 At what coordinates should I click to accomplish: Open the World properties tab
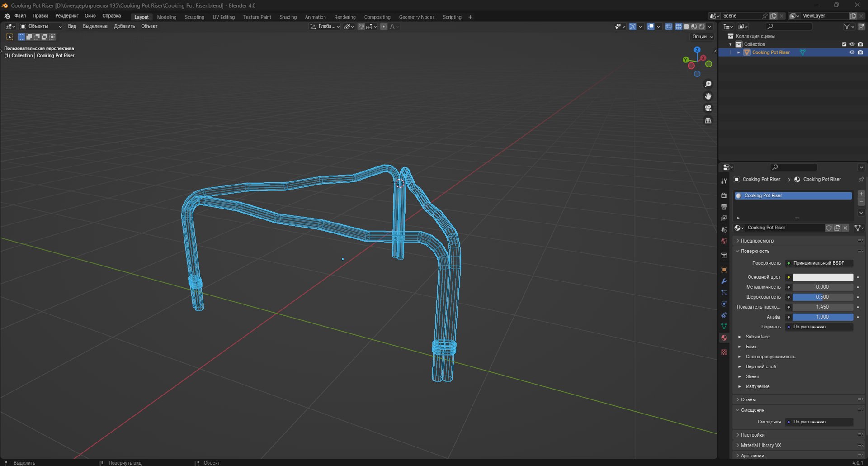point(724,241)
